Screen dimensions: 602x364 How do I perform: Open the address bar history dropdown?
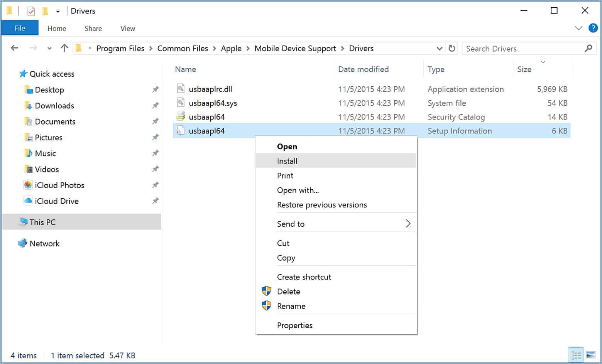(439, 49)
